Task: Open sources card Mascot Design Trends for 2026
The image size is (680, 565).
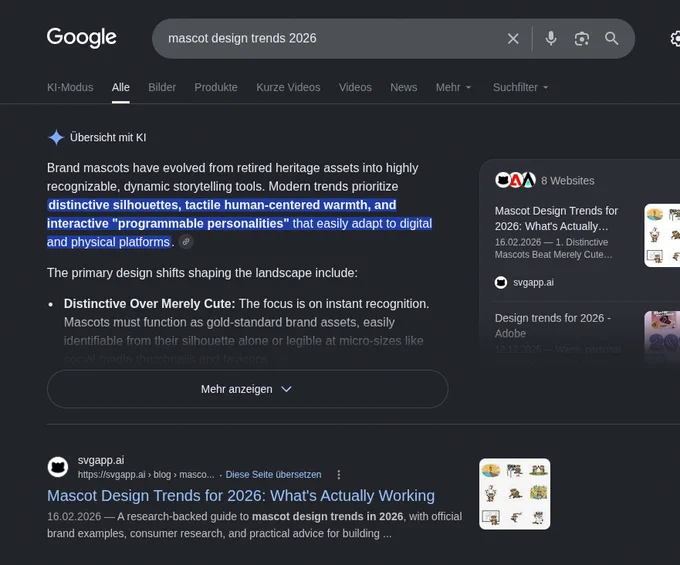Action: 556,219
